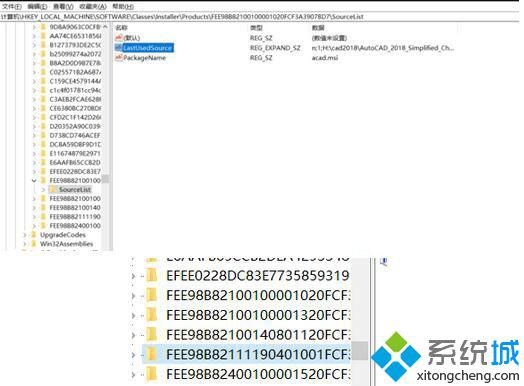Click the enlarged inset tree scrollbar thumb
The width and height of the screenshot is (524, 386).
click(x=360, y=351)
